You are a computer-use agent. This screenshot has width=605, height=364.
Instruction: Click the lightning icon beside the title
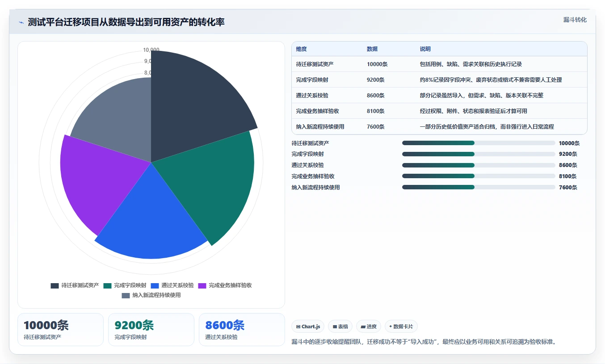(x=21, y=22)
